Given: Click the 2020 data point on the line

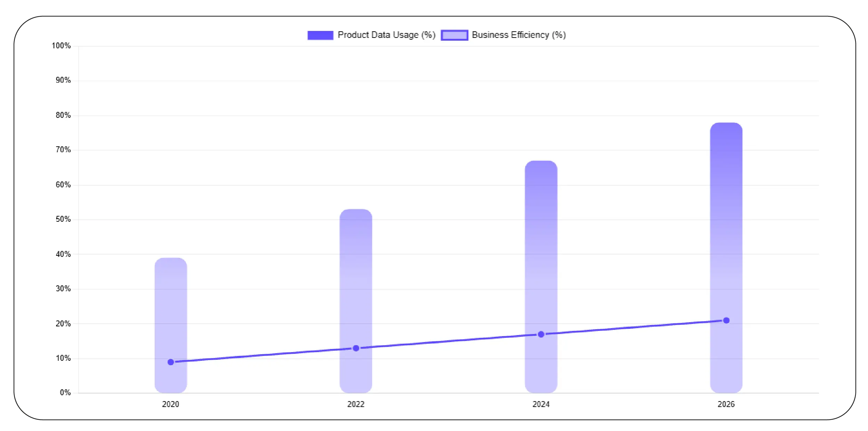Looking at the screenshot, I should [171, 362].
